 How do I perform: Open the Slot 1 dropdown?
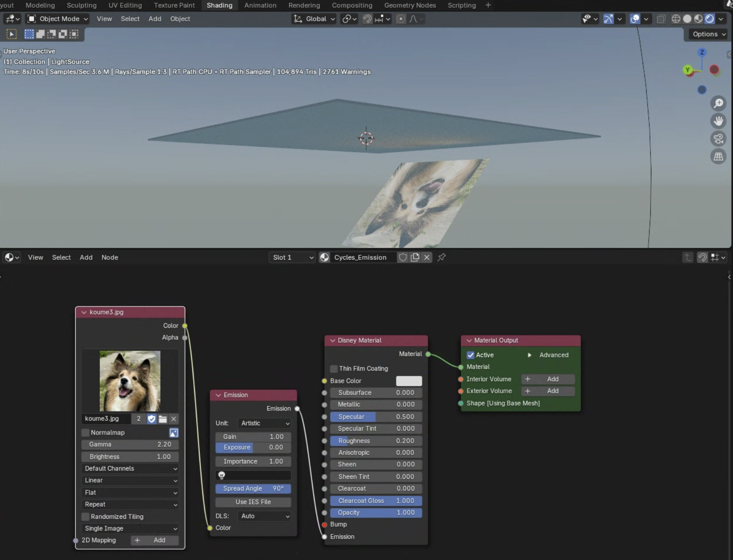[x=292, y=257]
